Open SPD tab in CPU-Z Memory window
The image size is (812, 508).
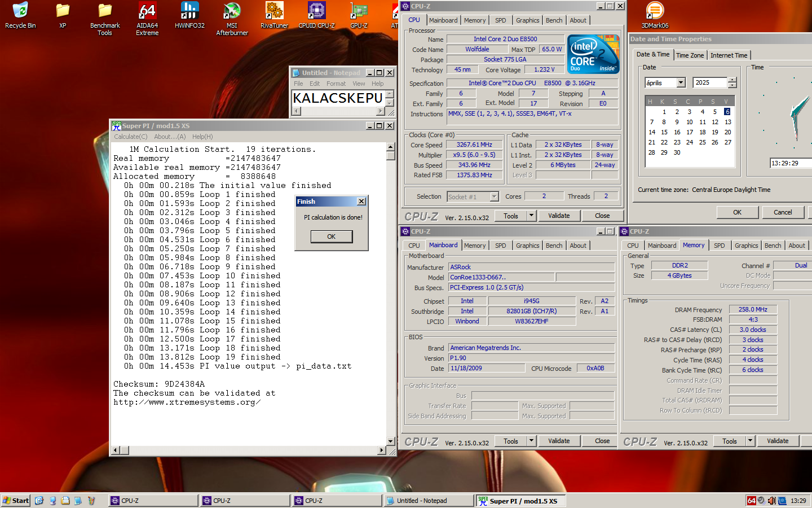[719, 246]
